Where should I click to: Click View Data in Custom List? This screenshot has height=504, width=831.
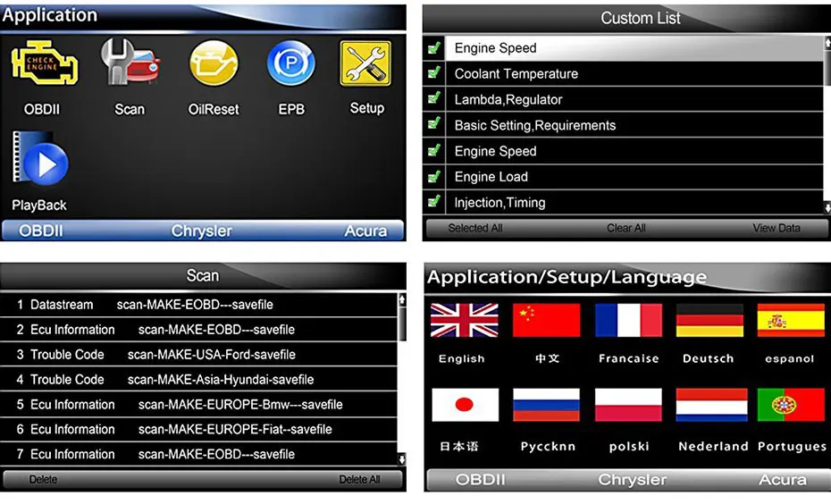pos(776,229)
